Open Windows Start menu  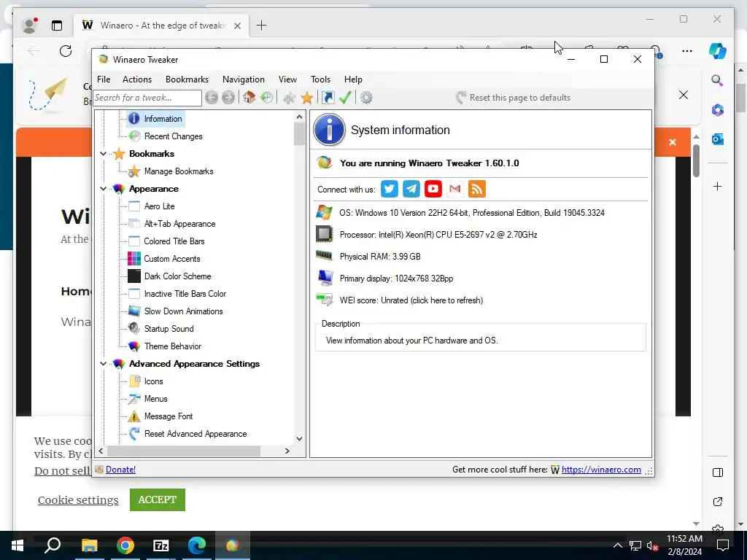[x=18, y=545]
